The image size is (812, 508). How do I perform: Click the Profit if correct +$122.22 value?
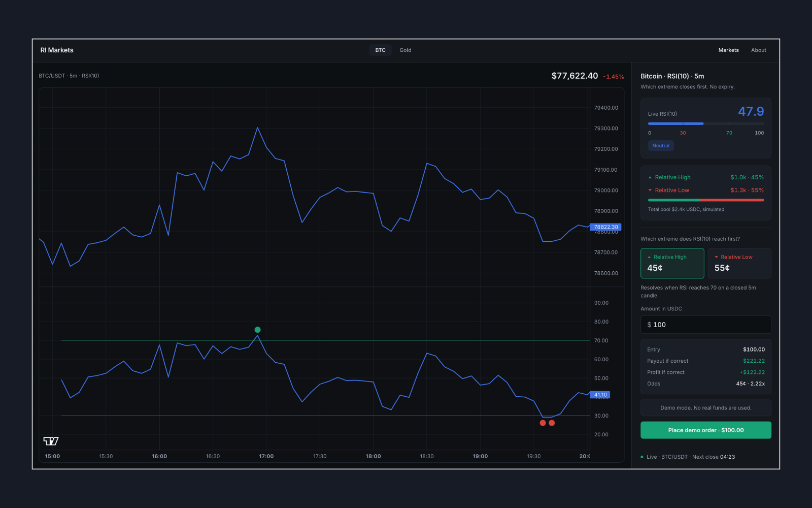point(752,372)
